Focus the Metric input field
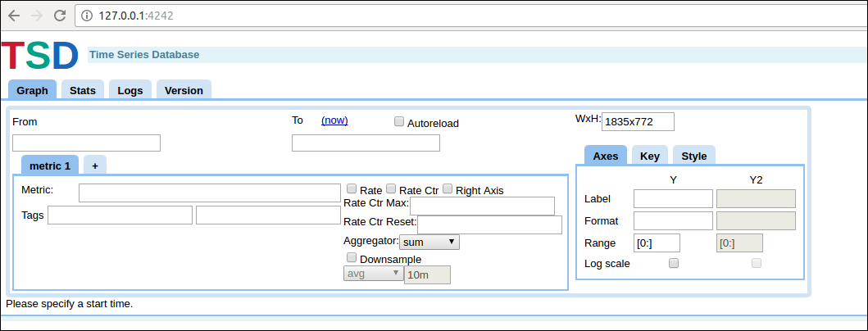The height and width of the screenshot is (331, 868). tap(210, 193)
